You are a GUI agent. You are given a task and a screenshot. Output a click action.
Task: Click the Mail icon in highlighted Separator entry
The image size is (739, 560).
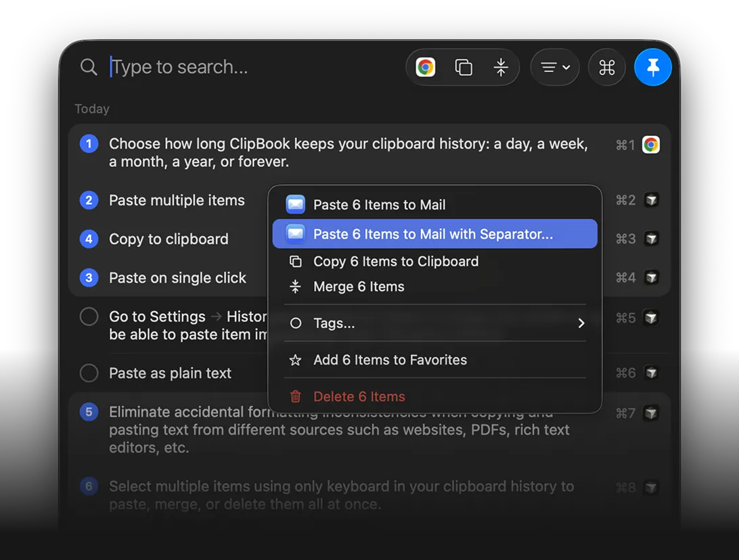(296, 233)
